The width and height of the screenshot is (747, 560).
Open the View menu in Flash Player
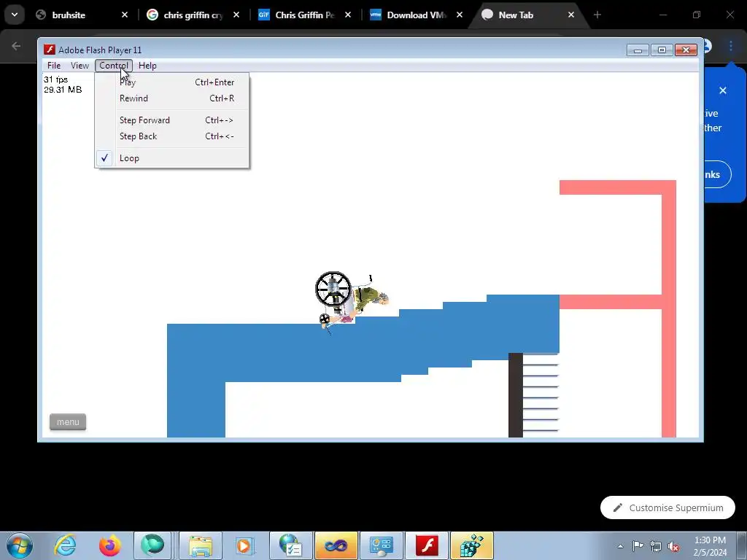80,66
